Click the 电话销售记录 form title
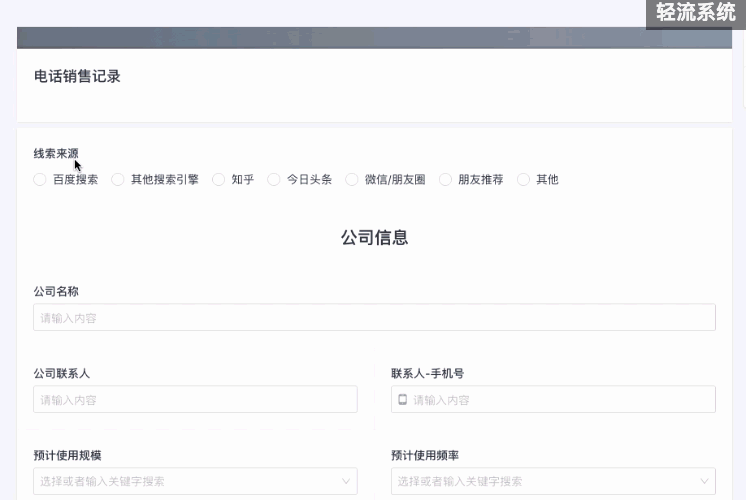This screenshot has width=746, height=500. point(77,76)
